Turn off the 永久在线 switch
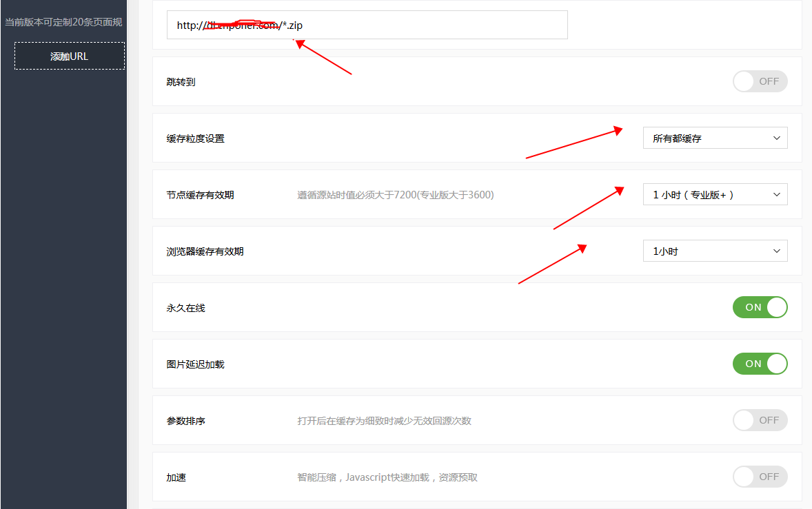The height and width of the screenshot is (509, 812). click(x=760, y=307)
